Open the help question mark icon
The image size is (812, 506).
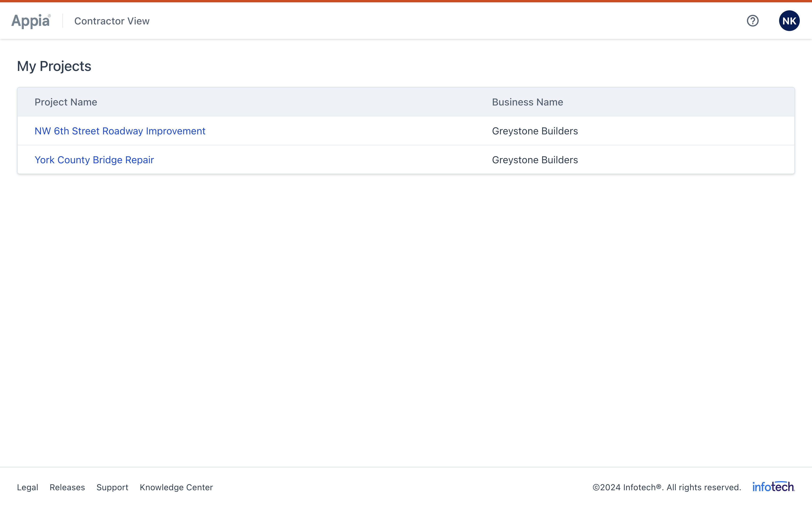(752, 21)
